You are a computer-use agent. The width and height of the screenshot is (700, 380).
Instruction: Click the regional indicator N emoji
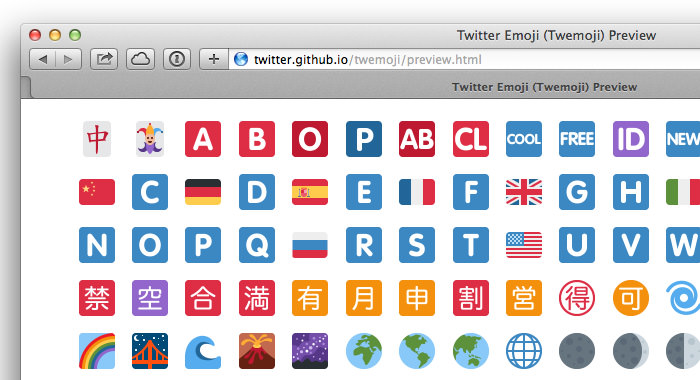tap(97, 245)
